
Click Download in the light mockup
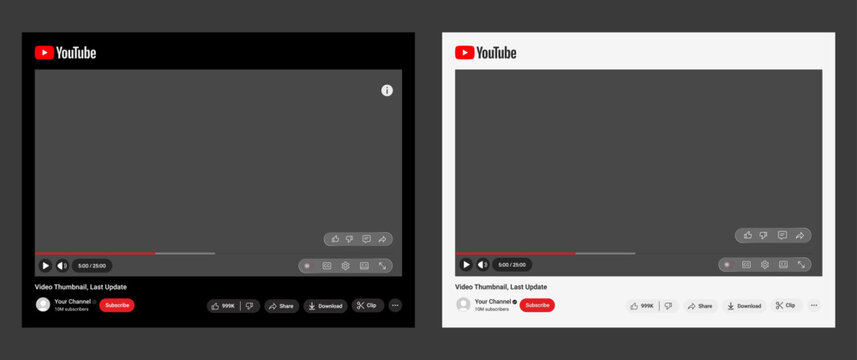coord(744,306)
